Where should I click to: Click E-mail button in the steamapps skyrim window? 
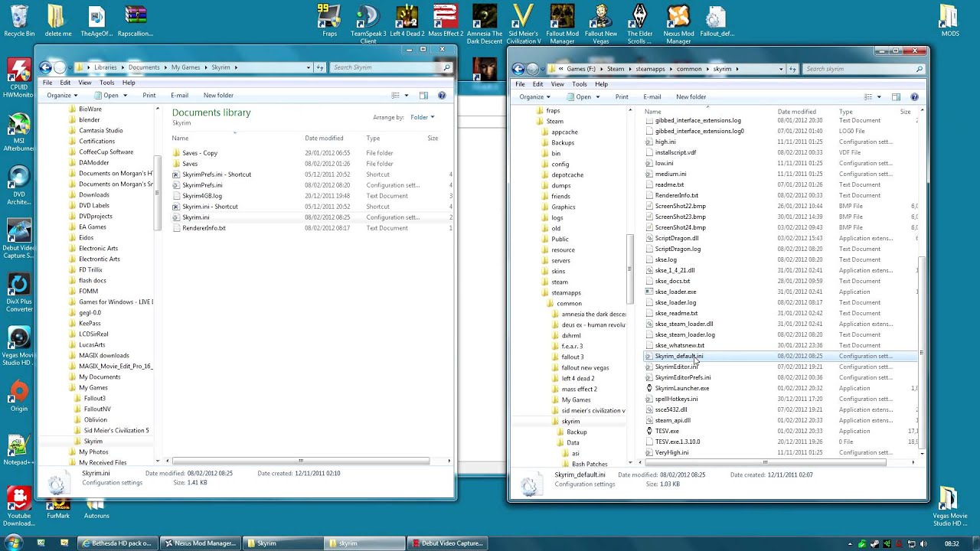[x=652, y=97]
